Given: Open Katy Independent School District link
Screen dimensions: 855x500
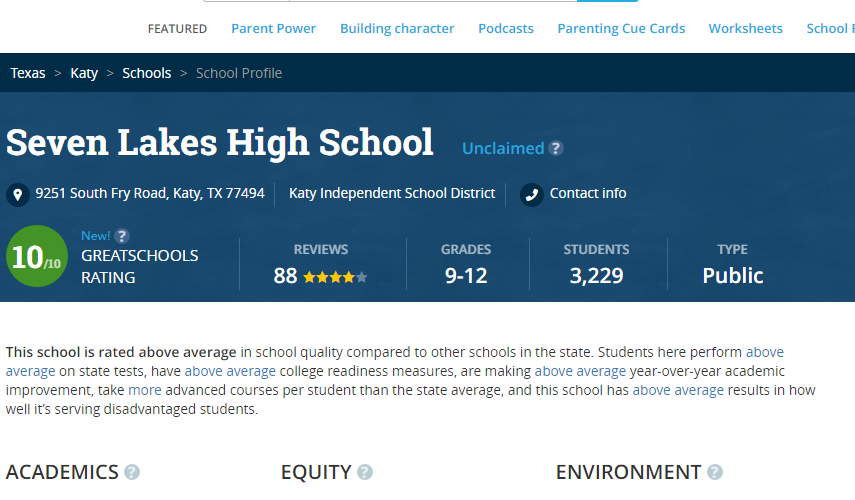Looking at the screenshot, I should click(x=392, y=193).
